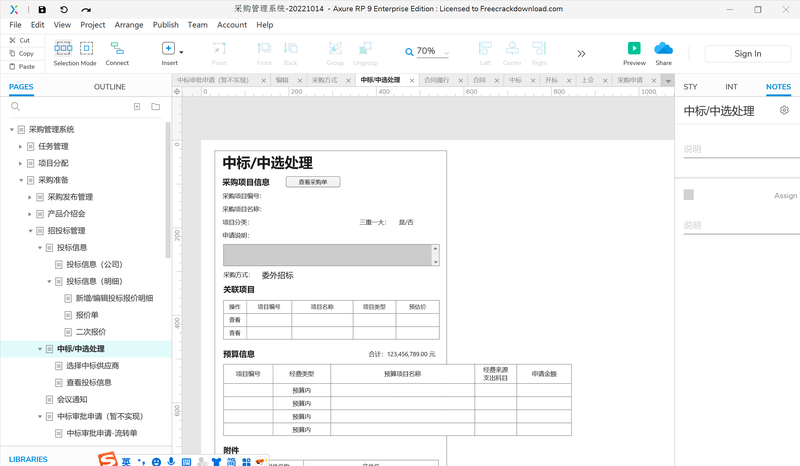
Task: Click the 查看采购单 button on canvas
Action: (313, 182)
